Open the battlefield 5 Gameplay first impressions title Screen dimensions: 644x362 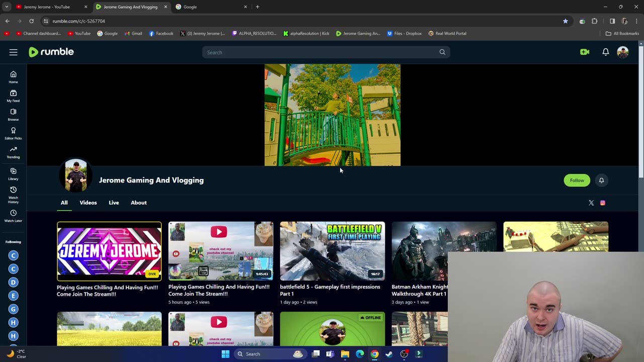pos(330,290)
